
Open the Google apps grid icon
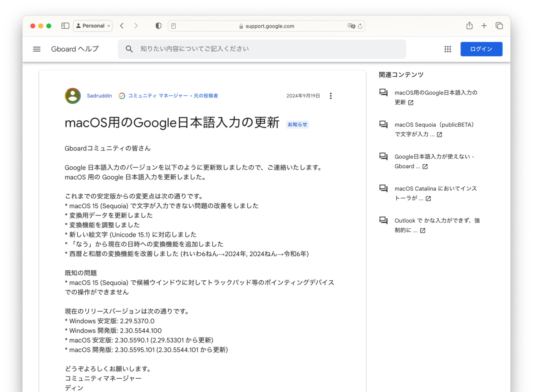448,49
